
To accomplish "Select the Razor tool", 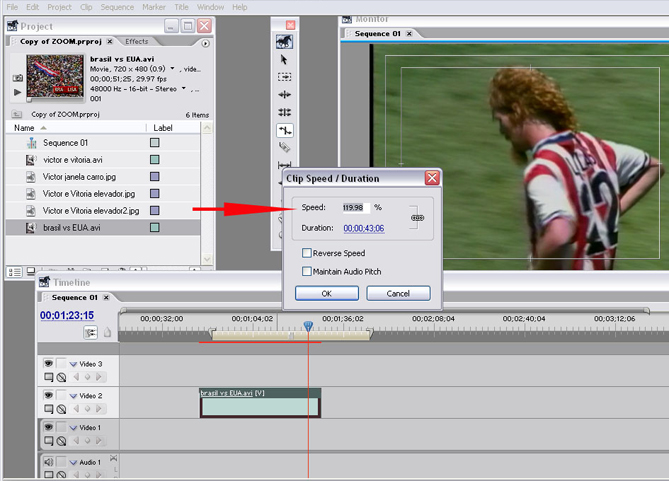I will tap(285, 148).
